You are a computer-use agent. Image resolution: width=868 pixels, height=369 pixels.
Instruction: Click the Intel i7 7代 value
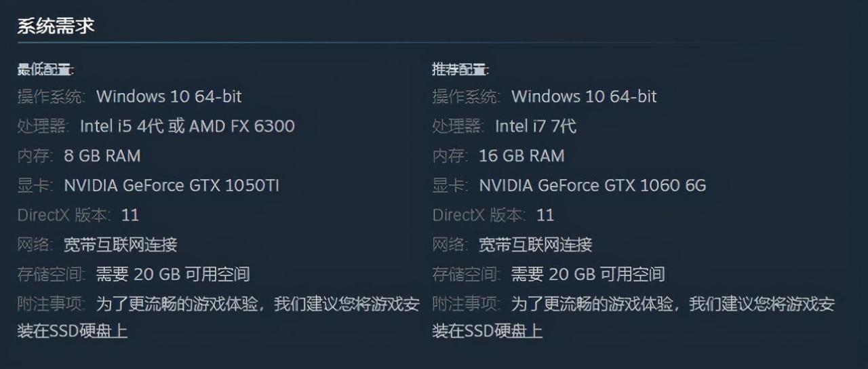tap(536, 126)
